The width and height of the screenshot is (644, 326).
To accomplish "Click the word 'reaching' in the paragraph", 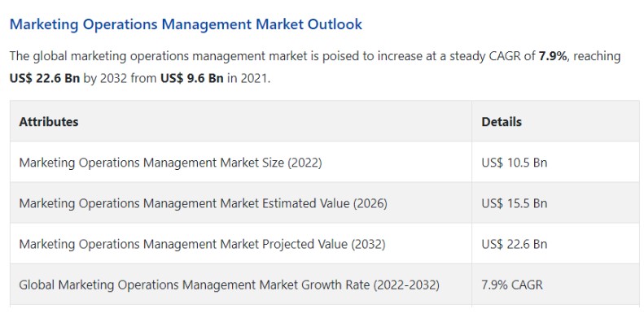I will pyautogui.click(x=596, y=56).
